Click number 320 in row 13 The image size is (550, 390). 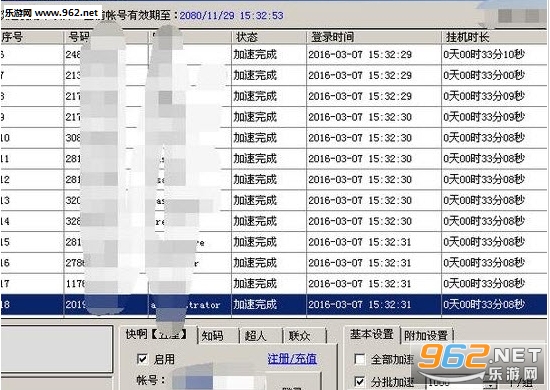(73, 200)
